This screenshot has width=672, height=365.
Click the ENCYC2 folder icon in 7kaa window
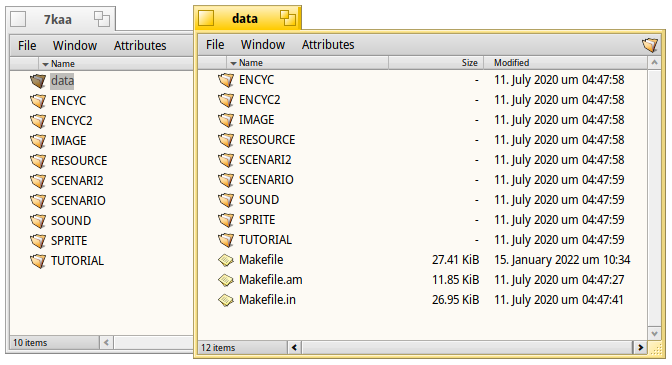click(38, 121)
